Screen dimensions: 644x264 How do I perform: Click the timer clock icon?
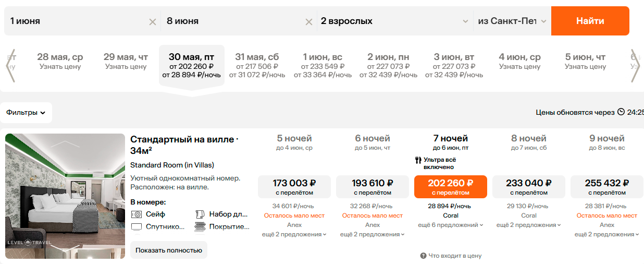click(x=621, y=112)
